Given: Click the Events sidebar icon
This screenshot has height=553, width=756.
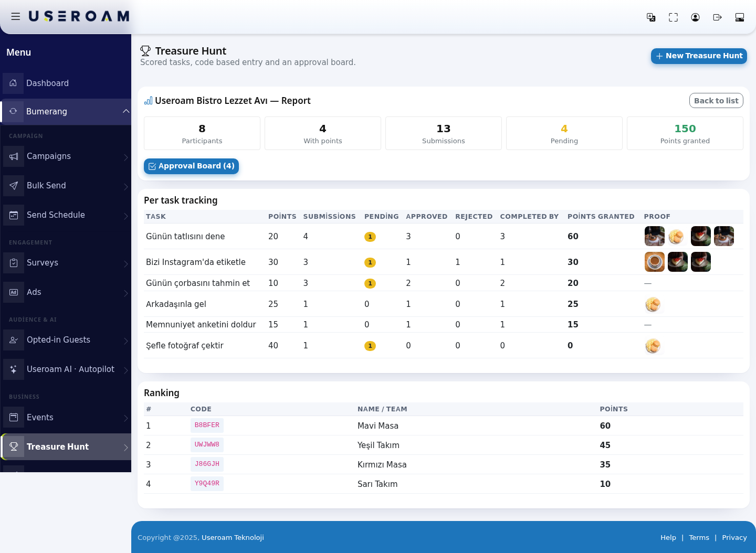Looking at the screenshot, I should pos(14,418).
